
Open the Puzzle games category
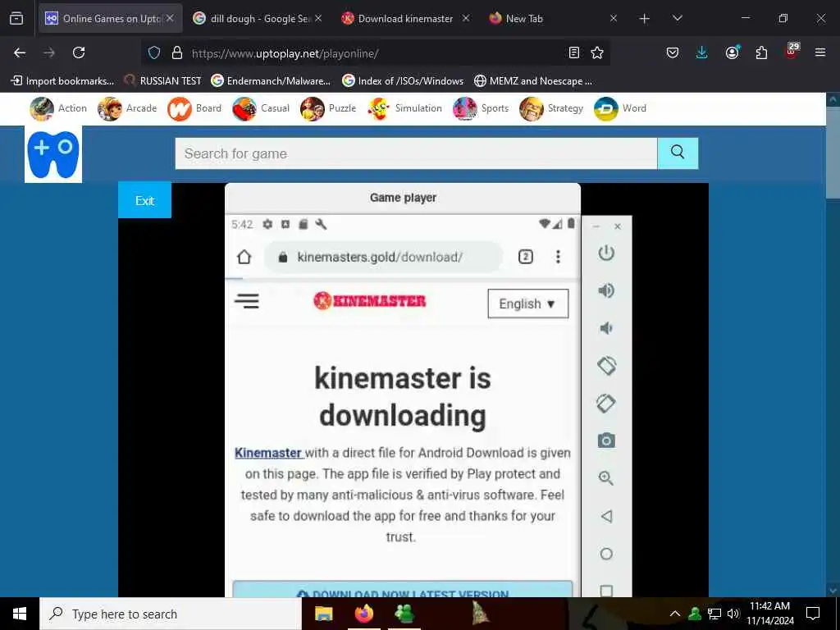[328, 109]
